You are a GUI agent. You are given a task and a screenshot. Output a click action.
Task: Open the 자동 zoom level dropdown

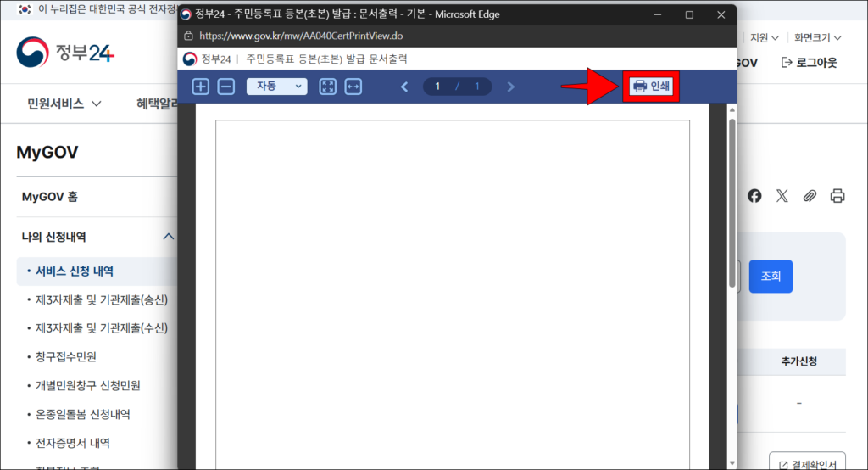point(276,87)
